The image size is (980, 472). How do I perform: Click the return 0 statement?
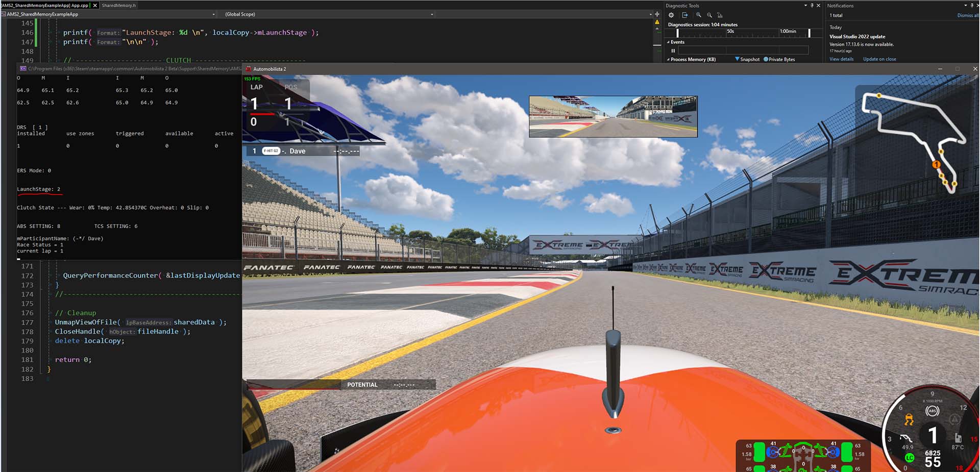73,360
